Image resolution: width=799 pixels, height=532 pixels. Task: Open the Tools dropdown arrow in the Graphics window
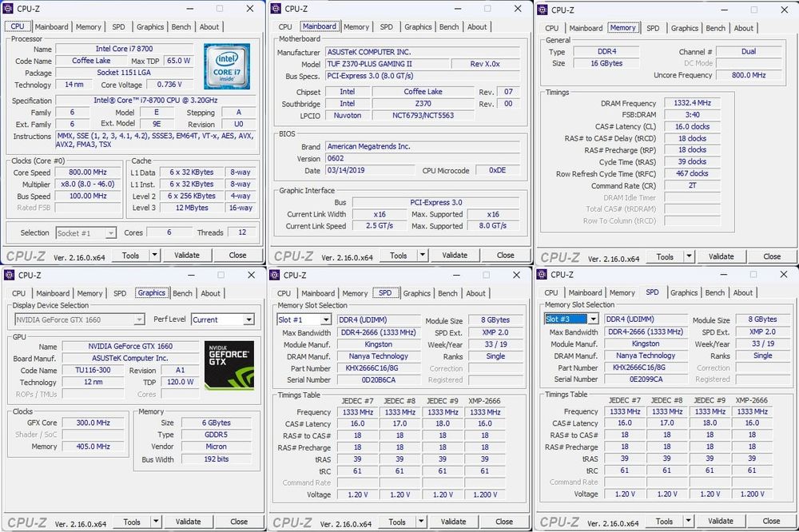point(156,522)
